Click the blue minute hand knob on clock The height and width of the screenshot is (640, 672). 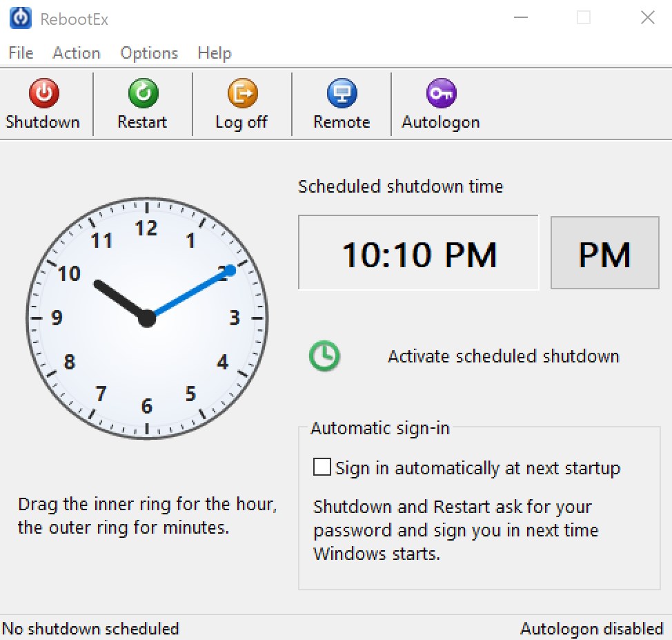230,270
